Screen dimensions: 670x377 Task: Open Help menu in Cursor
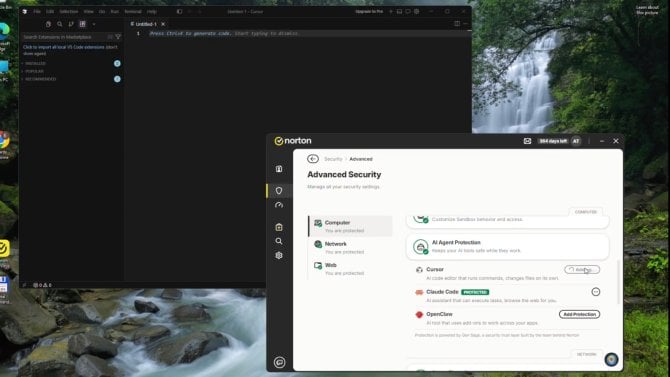[152, 12]
